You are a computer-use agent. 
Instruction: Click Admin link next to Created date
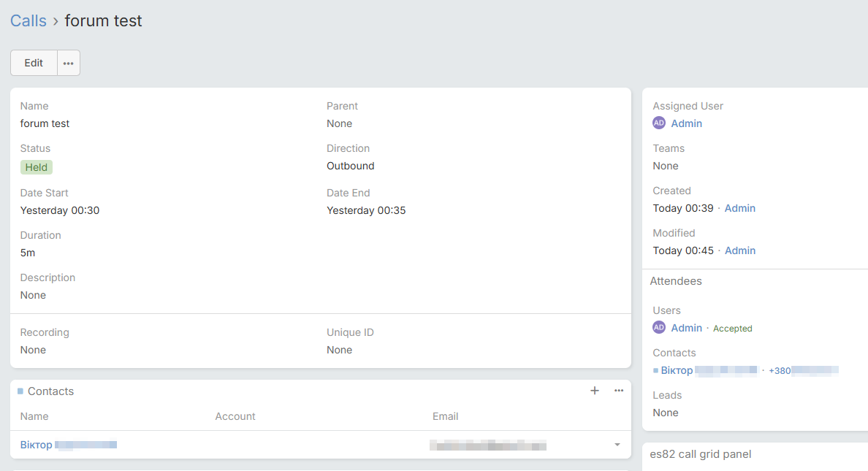[739, 208]
